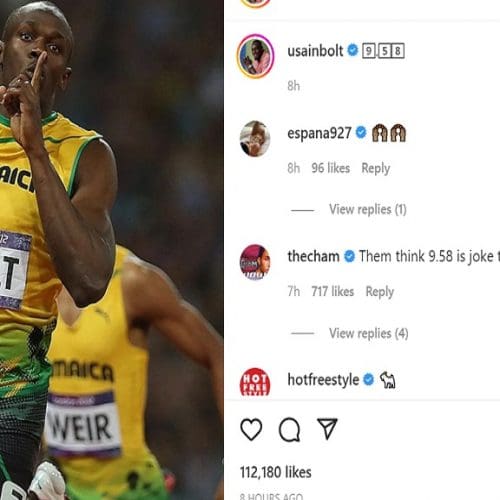Open espana927 avatar
This screenshot has height=500, width=500.
click(x=255, y=139)
